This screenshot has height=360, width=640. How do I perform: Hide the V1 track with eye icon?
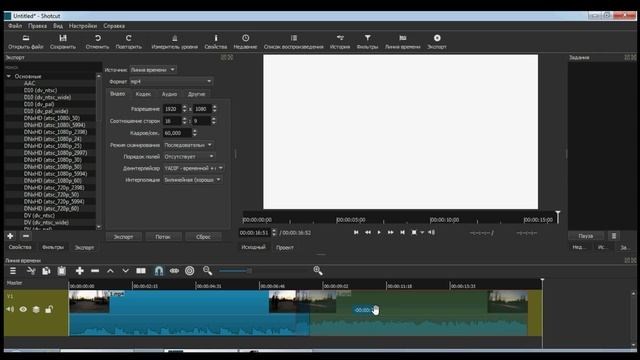point(23,309)
